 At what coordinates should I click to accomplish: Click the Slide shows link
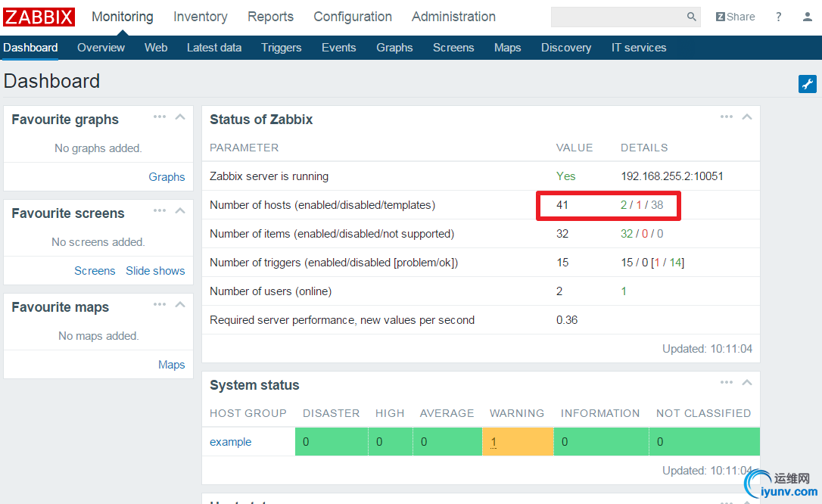point(155,271)
